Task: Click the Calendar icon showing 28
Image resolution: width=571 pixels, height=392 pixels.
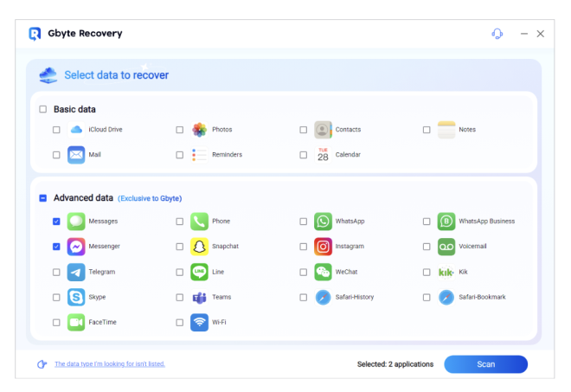Action: point(323,155)
